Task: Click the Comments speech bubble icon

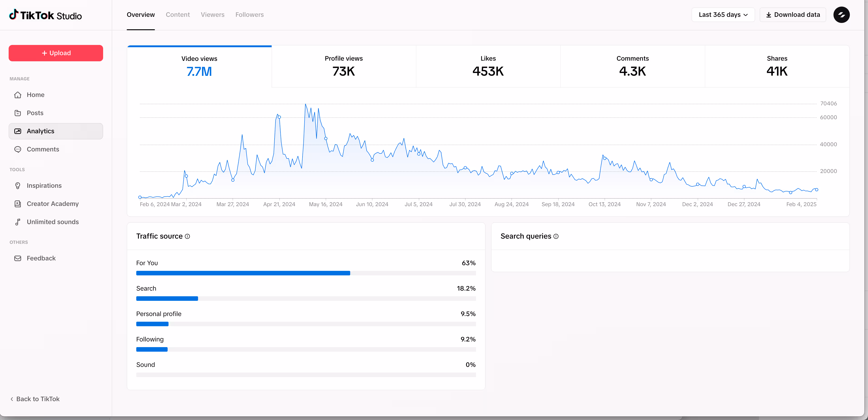Action: pyautogui.click(x=18, y=150)
